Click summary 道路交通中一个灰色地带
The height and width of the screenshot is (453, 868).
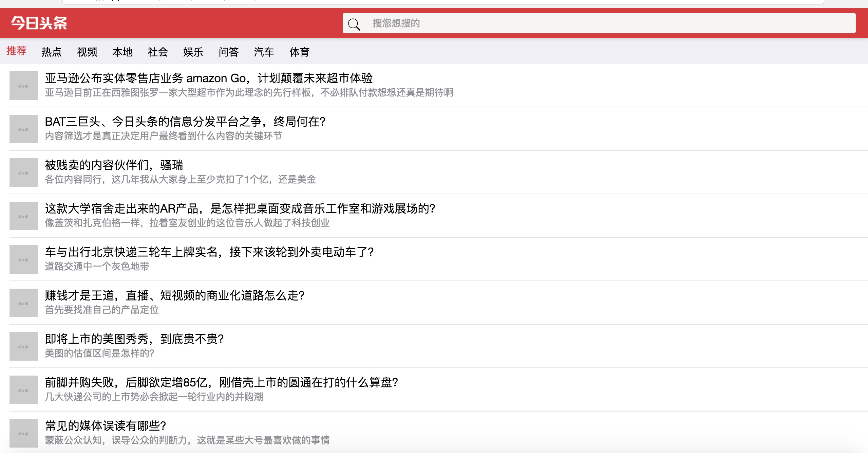(x=97, y=266)
